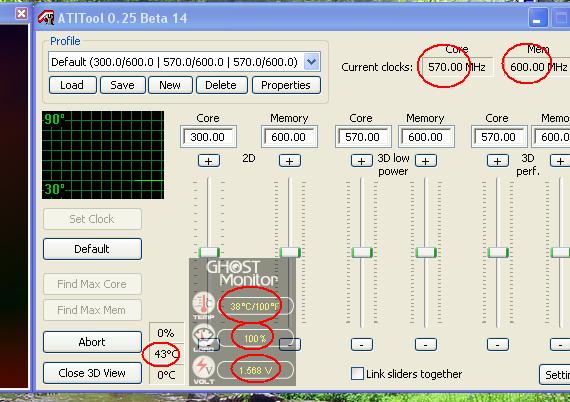
Task: Decrease 3D perf. Core with minus
Action: point(498,344)
